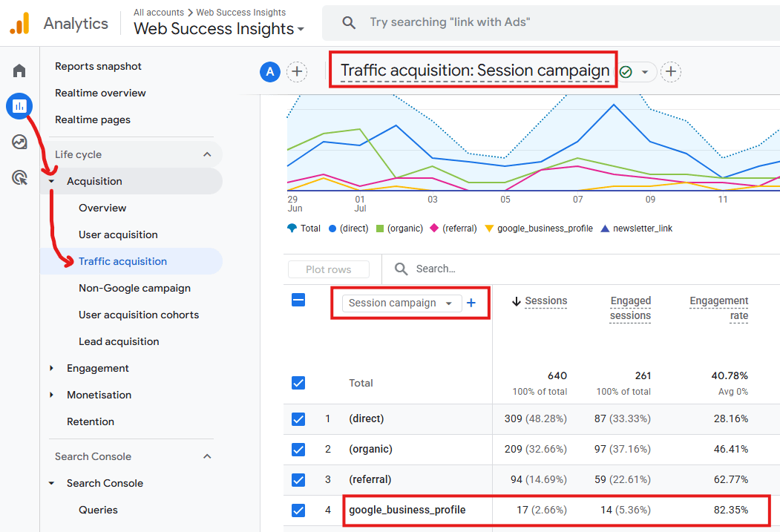Image resolution: width=780 pixels, height=532 pixels.
Task: Expand the Engagement section arrow
Action: [x=52, y=369]
